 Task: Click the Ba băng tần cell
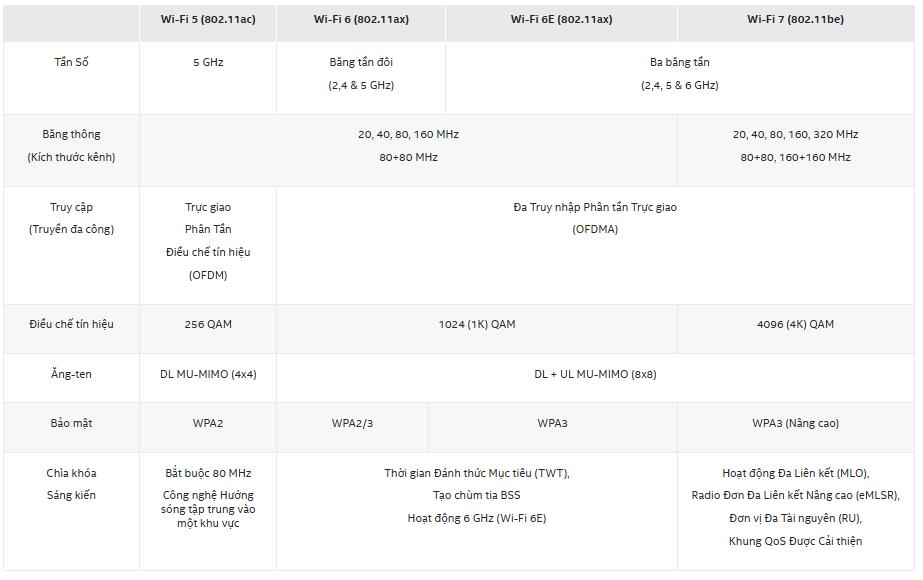[680, 78]
